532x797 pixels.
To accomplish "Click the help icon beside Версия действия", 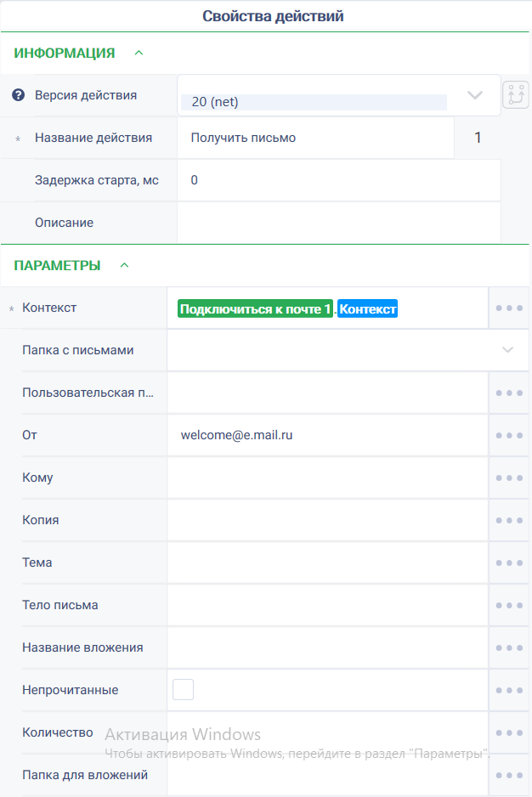I will click(x=19, y=95).
